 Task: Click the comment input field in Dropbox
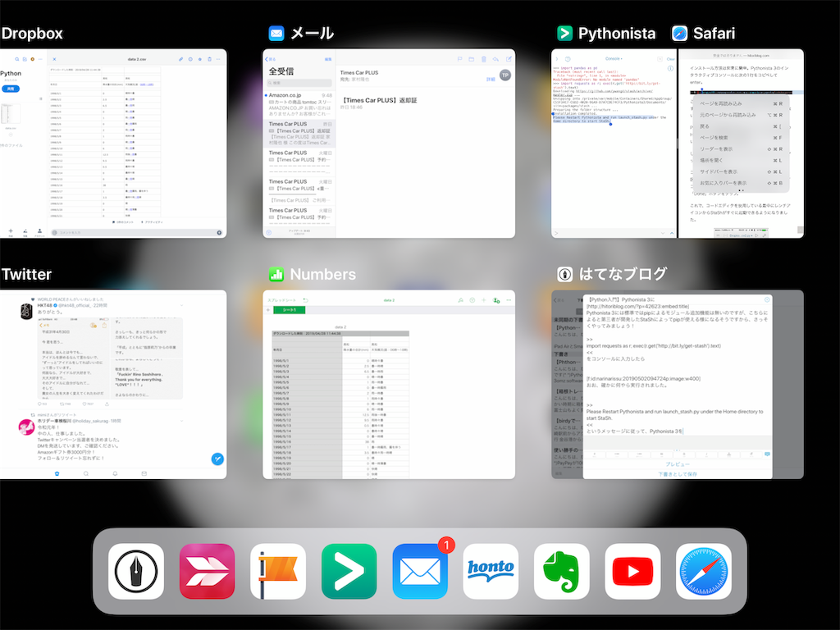(x=137, y=232)
